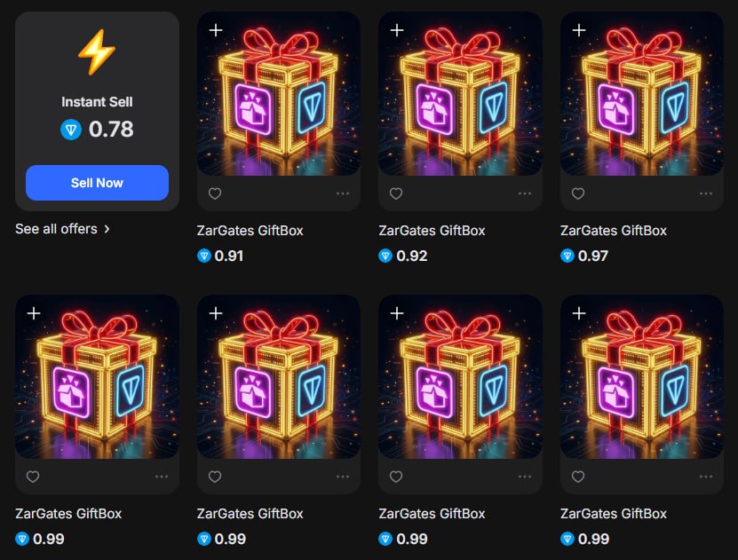Favorite the 0.92 GiftBox with heart
738x560 pixels.
coord(396,193)
